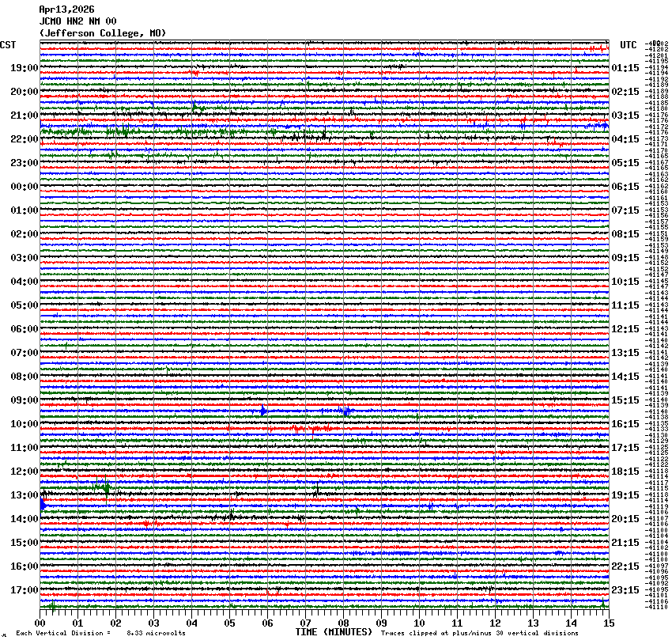Click the Jefferson College, MO title text

[x=103, y=33]
